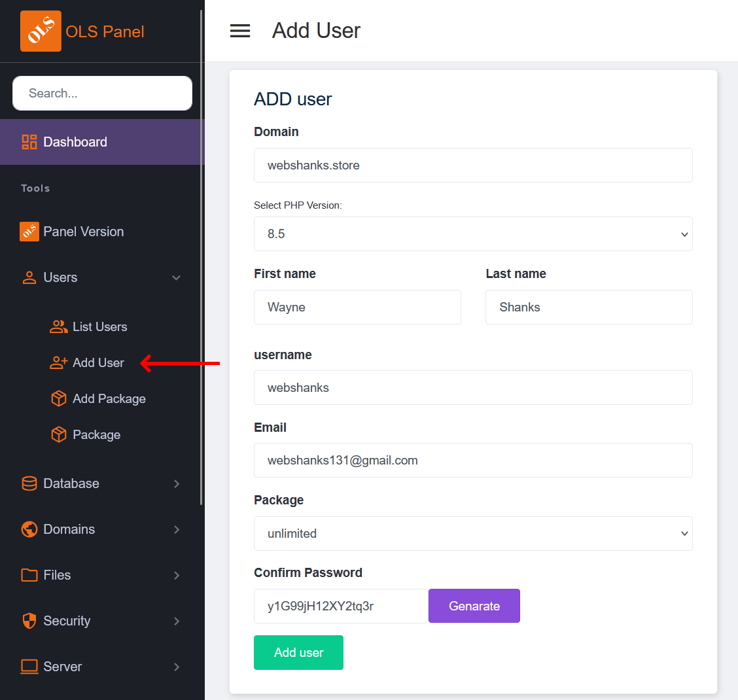
Task: Click the Confirm Password field
Action: tap(342, 606)
